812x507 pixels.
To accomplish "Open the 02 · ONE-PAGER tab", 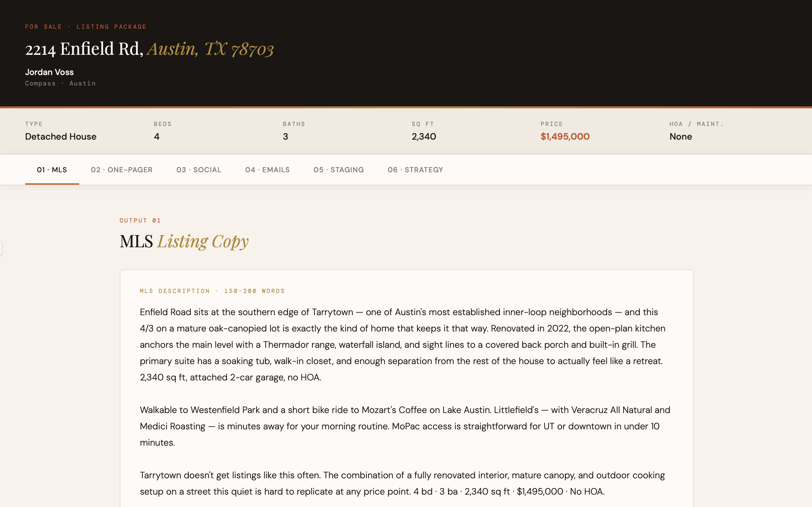I will (x=122, y=170).
